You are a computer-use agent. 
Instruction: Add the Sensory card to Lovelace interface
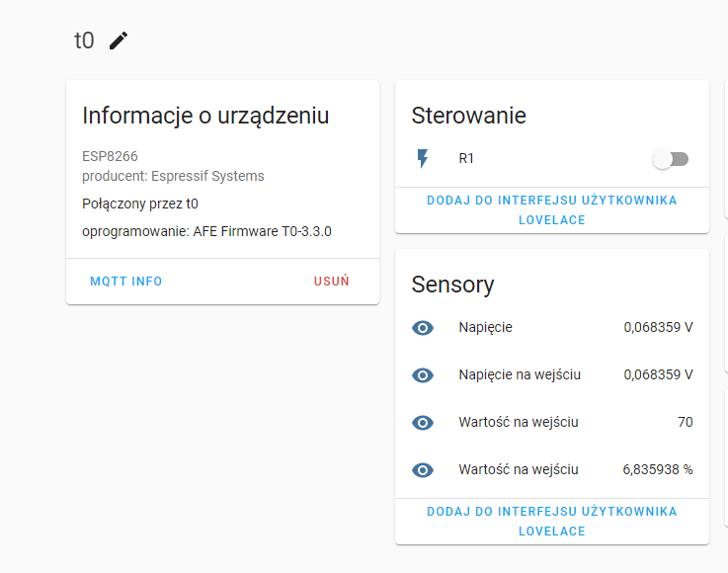point(551,521)
